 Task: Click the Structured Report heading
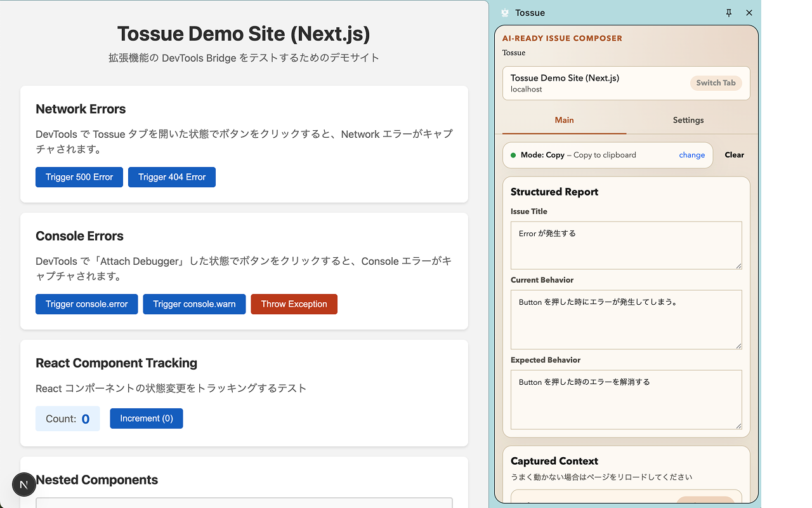[554, 192]
